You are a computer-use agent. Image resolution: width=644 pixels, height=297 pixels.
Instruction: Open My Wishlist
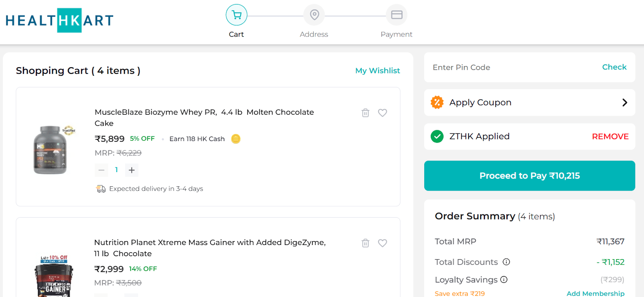coord(377,71)
